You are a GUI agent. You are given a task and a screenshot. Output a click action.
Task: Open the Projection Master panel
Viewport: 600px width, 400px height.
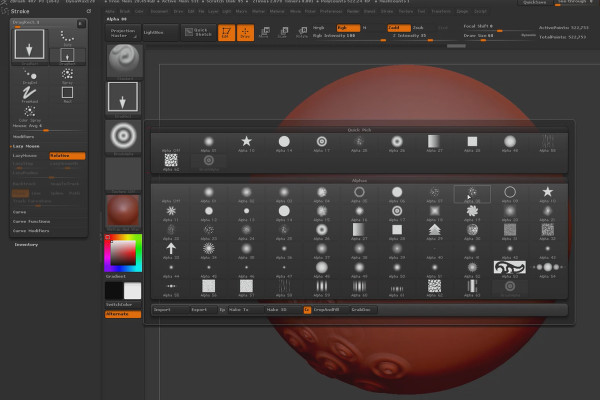123,33
